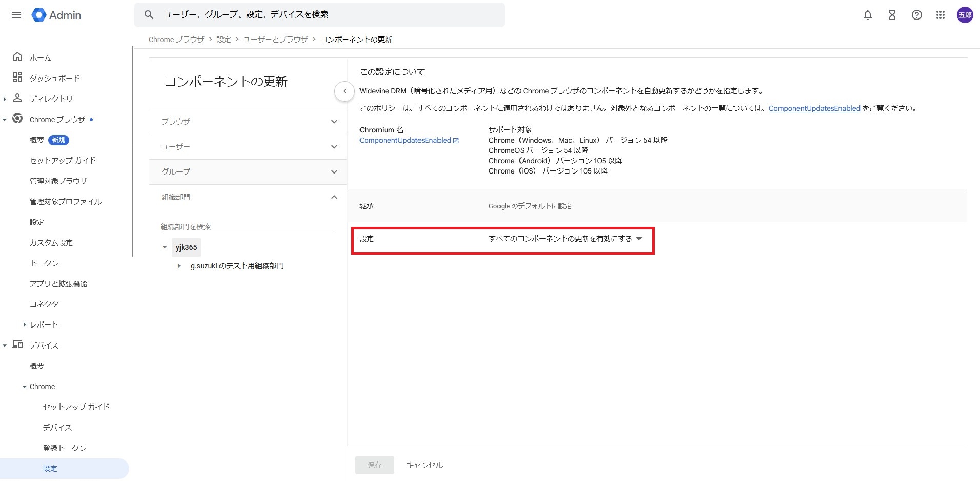980x481 pixels.
Task: Open the main hamburger menu
Action: [16, 15]
